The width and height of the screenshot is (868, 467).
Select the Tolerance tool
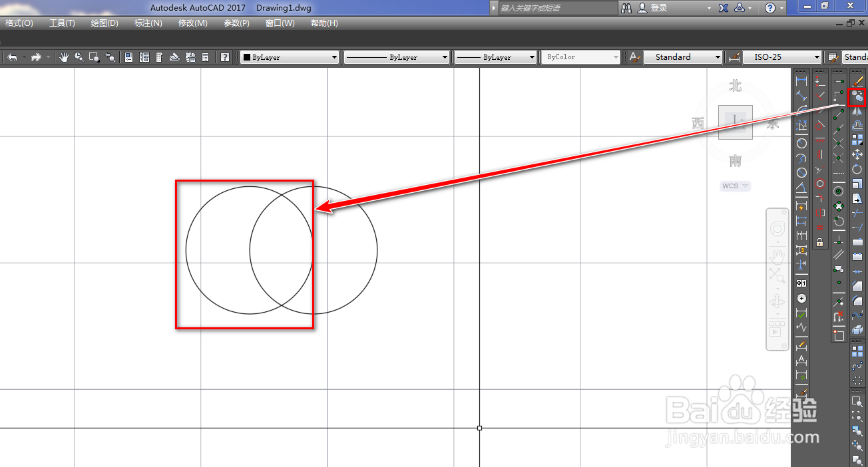tap(801, 283)
